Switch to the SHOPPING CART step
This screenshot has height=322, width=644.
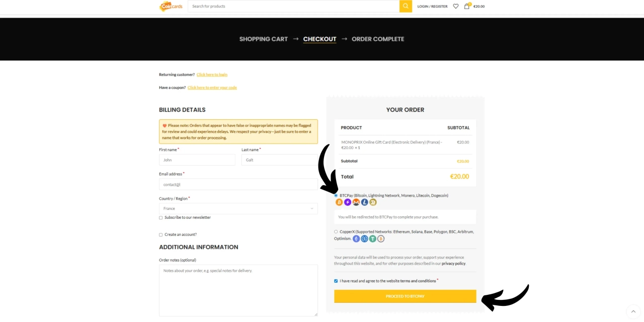[x=263, y=39]
